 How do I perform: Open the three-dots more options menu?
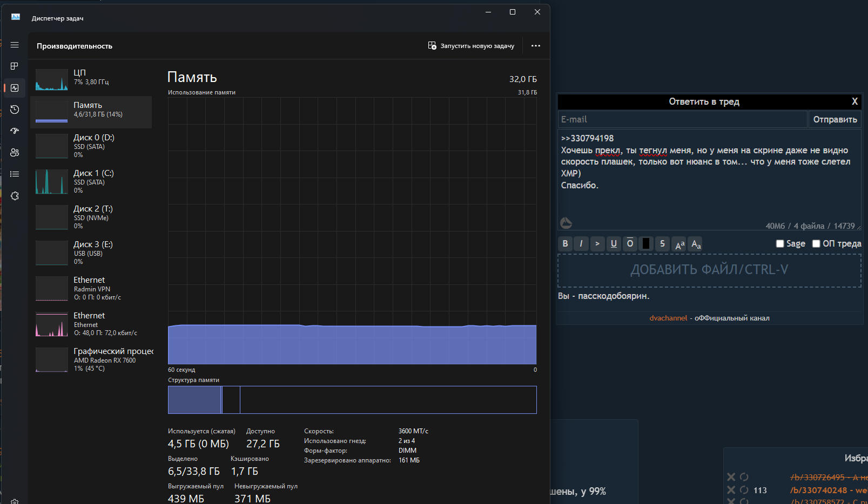(x=535, y=46)
